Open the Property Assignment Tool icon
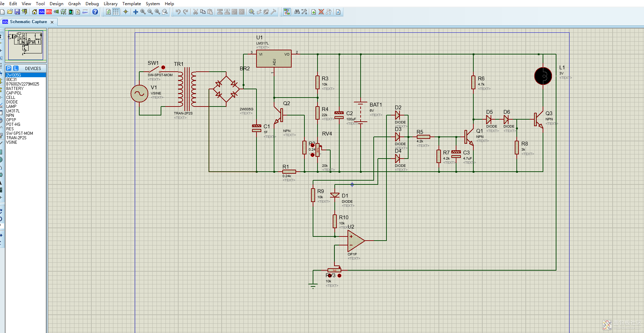This screenshot has width=644, height=333. pyautogui.click(x=304, y=12)
